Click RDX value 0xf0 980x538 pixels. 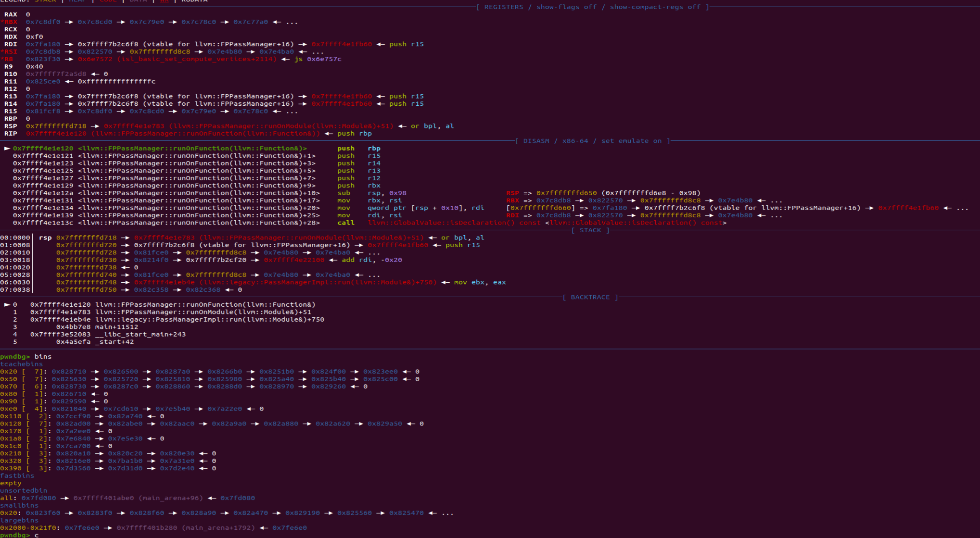35,37
